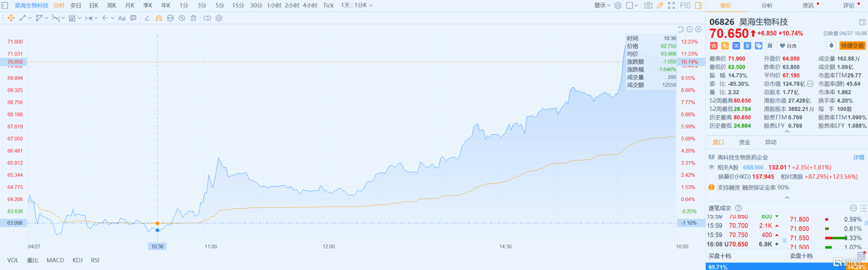Screen dimensions: 868x270
Task: Enter fullscreen with the expand icon
Action: [x=671, y=6]
